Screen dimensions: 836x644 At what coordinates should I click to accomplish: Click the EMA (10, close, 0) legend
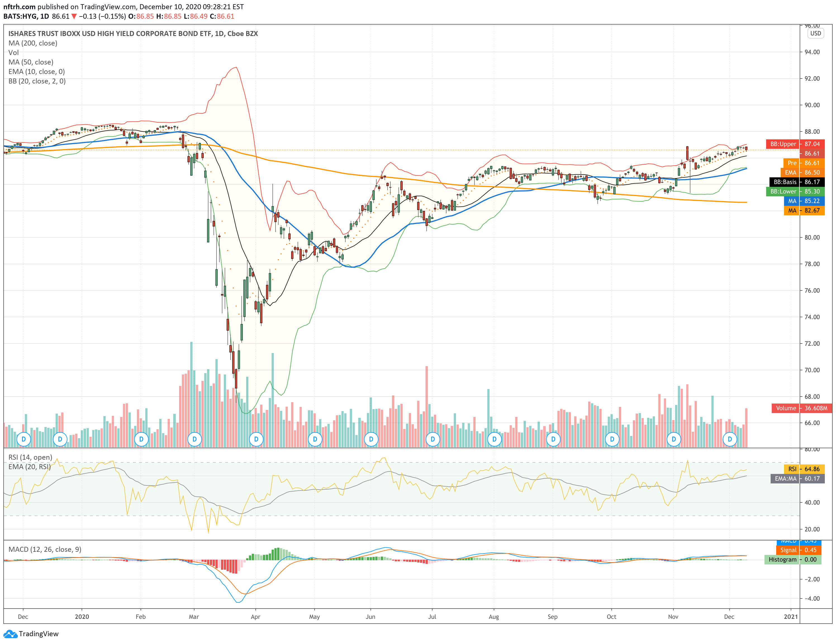37,71
